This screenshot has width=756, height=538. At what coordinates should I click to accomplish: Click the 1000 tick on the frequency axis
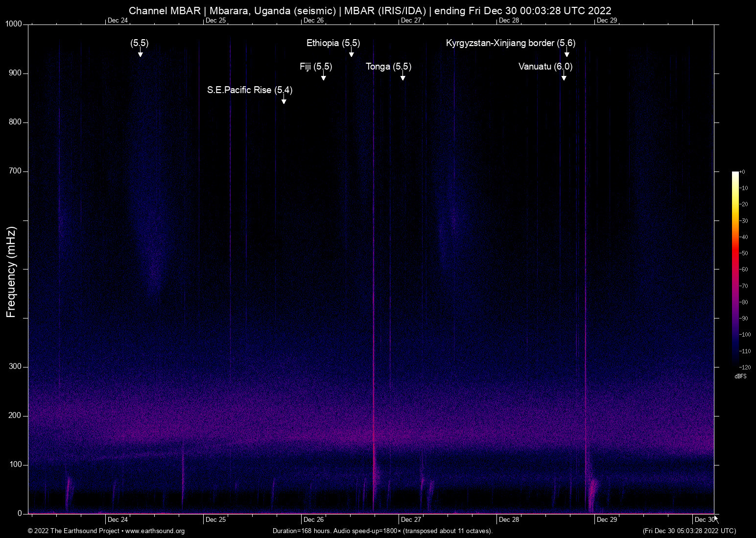(13, 24)
